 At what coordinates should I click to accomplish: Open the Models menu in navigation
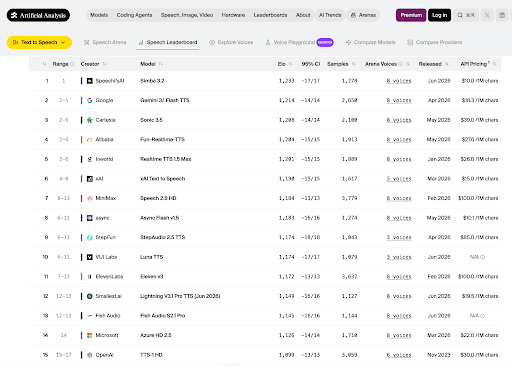[99, 15]
